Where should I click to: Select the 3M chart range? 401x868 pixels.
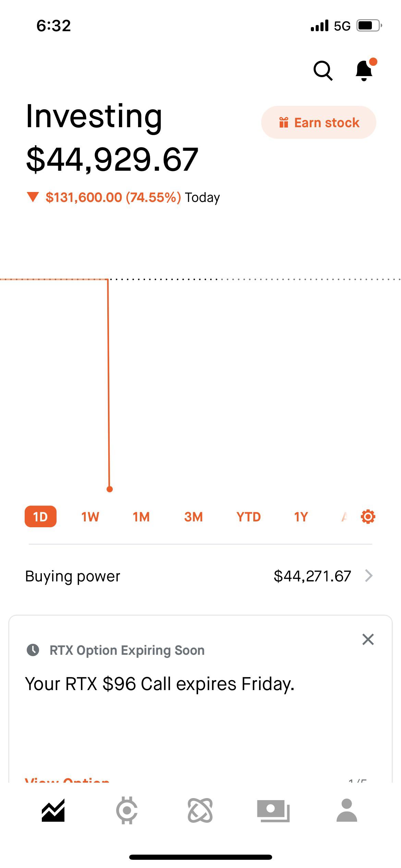point(193,517)
